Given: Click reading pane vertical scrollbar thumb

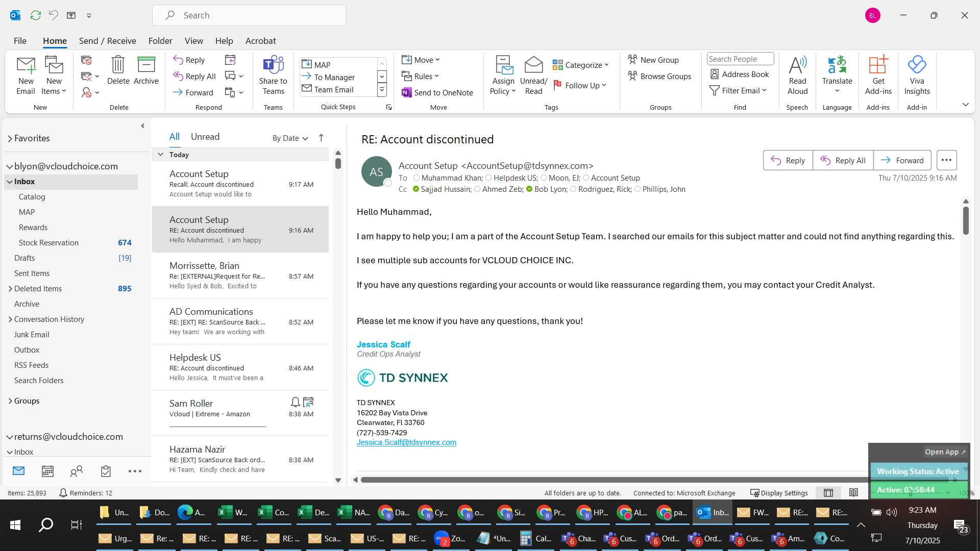Looking at the screenshot, I should point(966,220).
